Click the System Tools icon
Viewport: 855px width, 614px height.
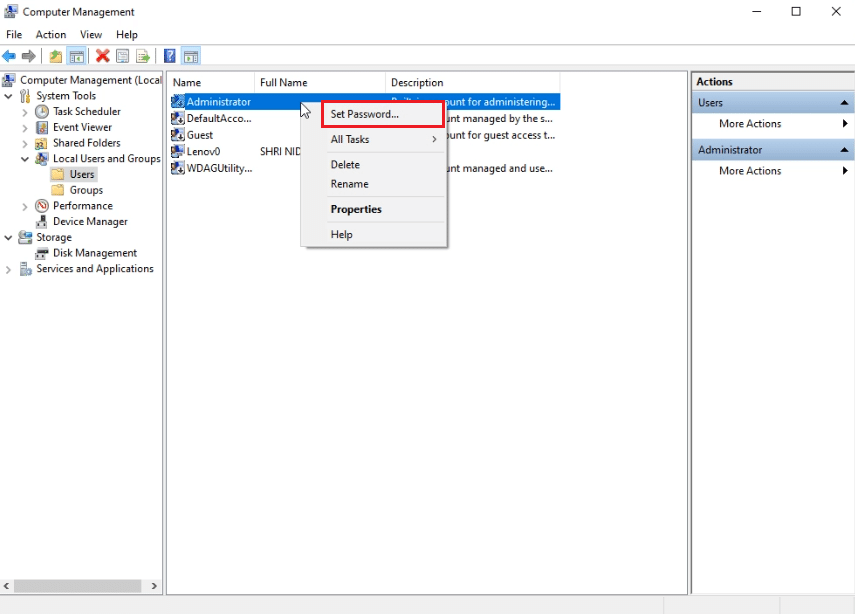point(25,97)
